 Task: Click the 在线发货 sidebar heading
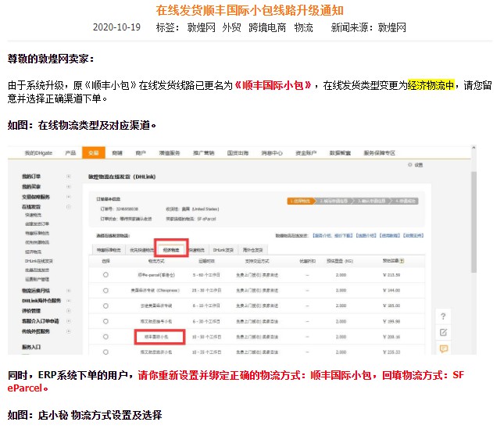click(x=31, y=206)
